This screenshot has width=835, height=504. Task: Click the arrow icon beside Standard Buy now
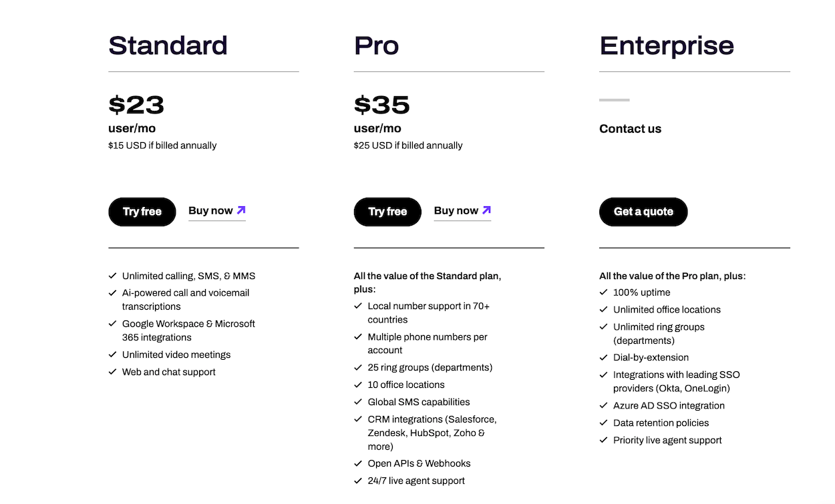241,210
